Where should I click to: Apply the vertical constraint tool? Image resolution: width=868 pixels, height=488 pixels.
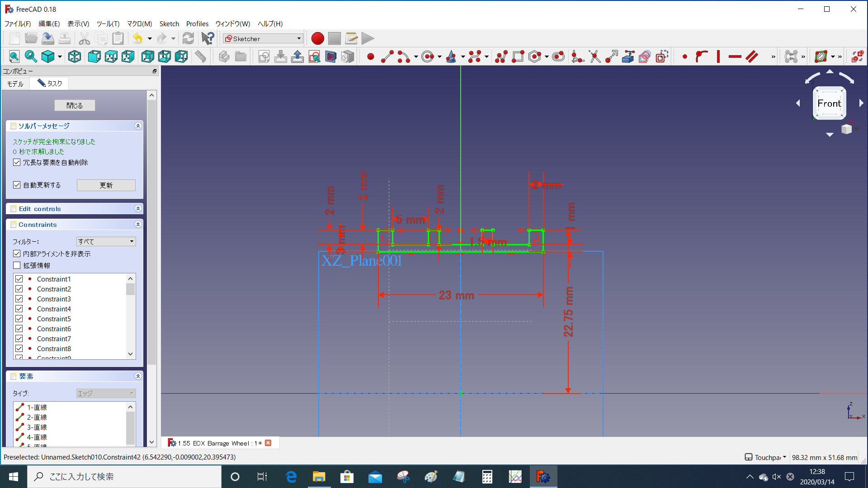tap(718, 56)
